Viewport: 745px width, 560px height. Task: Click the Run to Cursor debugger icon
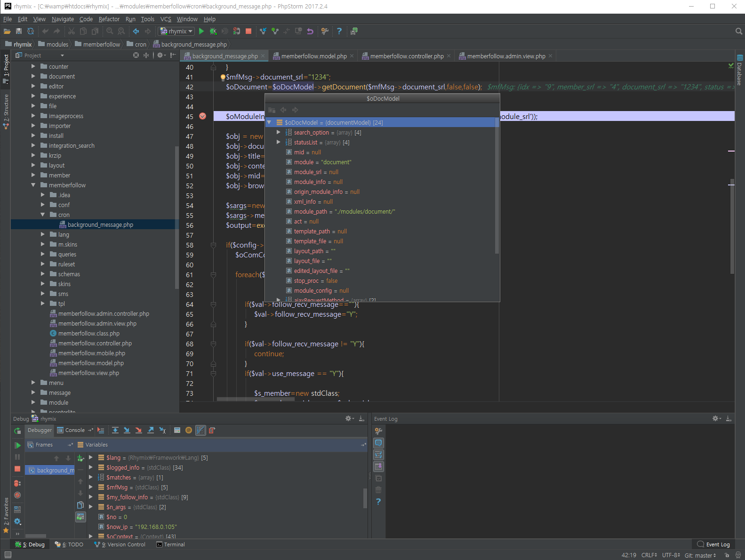(162, 430)
